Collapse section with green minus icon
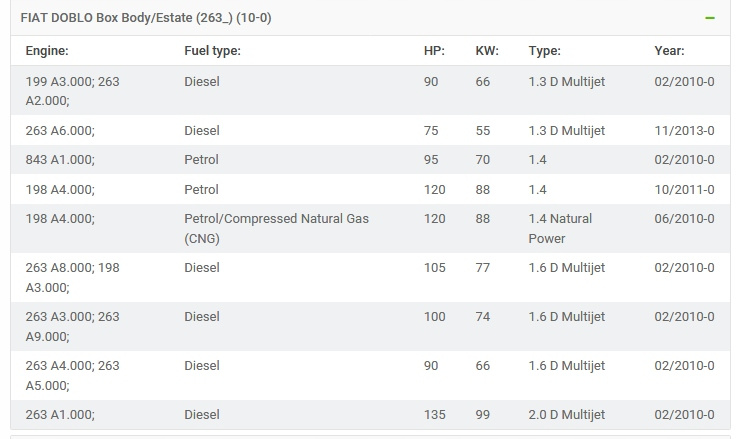This screenshot has width=740, height=439. coord(709,18)
